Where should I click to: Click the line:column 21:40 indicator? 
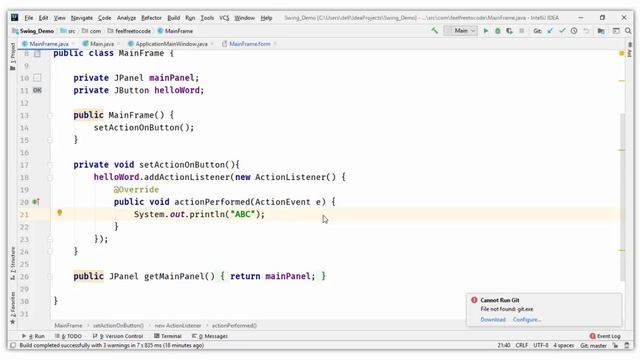point(504,345)
